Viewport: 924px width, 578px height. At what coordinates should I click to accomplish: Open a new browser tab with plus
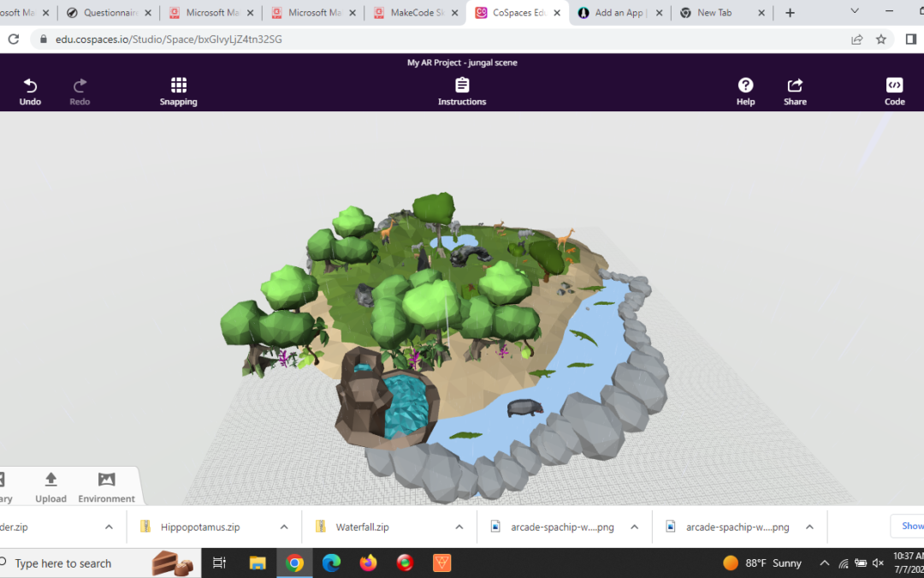click(791, 13)
